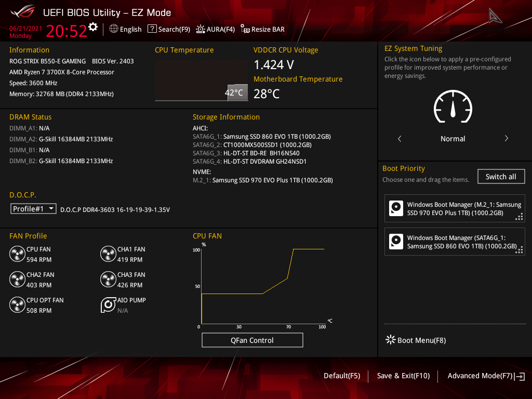Image resolution: width=532 pixels, height=399 pixels.
Task: Click 'BIOS Ver. 2403' text
Action: point(113,61)
